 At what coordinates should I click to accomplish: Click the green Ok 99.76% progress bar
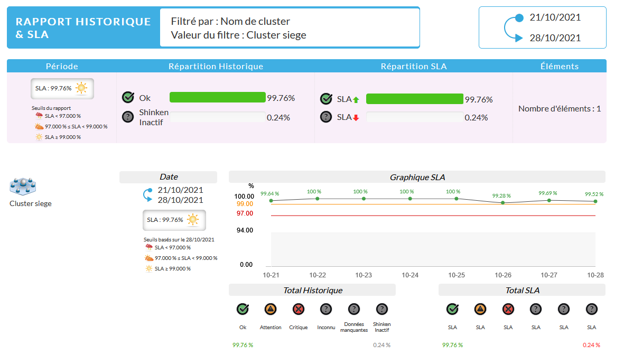[217, 97]
